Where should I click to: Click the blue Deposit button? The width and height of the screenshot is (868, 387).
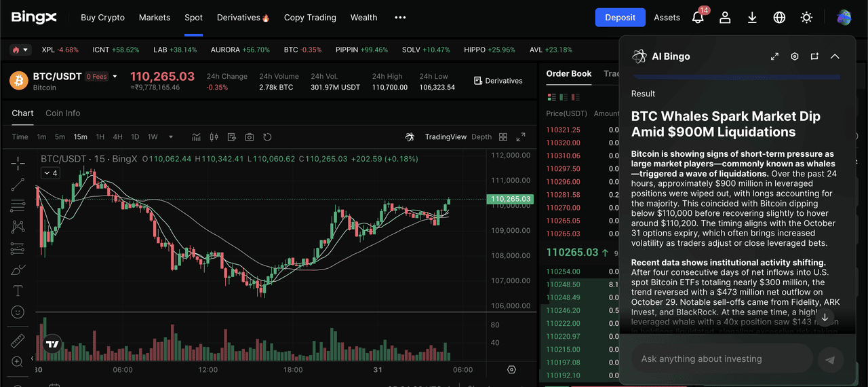coord(620,18)
